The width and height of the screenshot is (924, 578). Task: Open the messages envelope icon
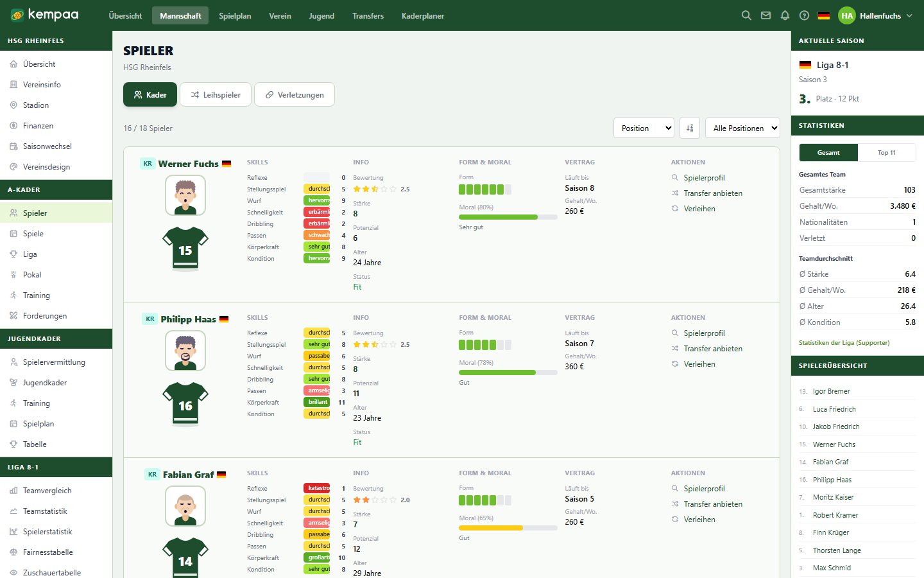pos(766,15)
